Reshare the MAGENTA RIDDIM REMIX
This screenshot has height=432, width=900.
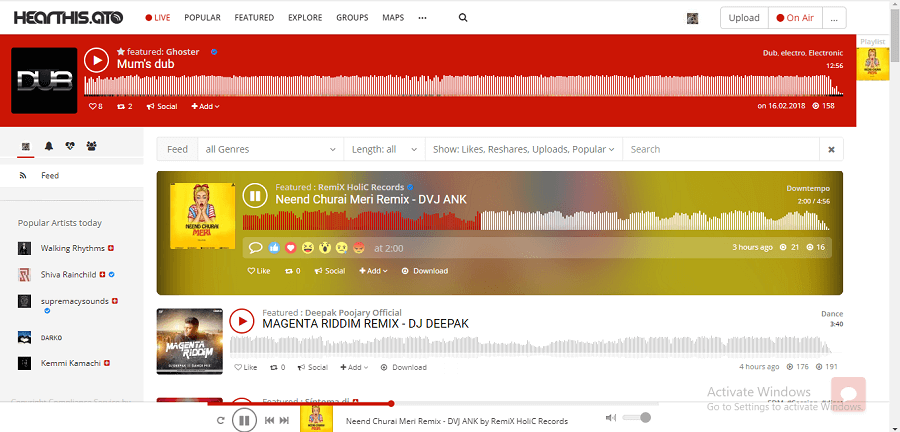point(278,367)
